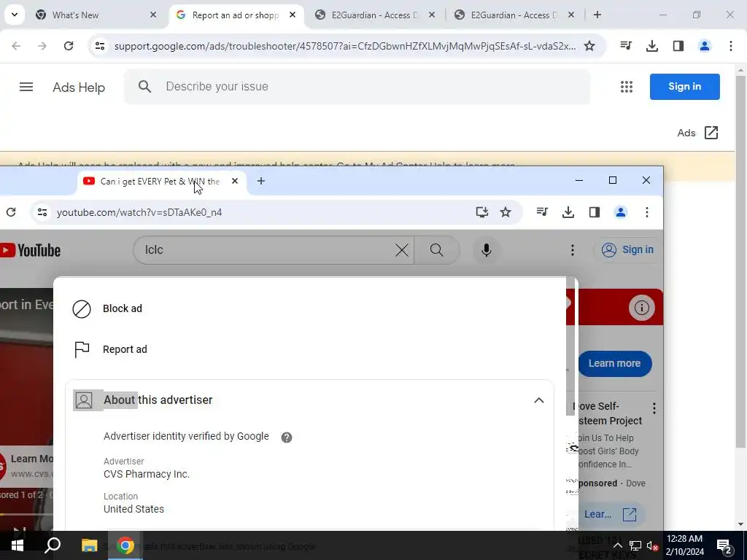
Task: Bookmark the YouTube video page
Action: point(506,212)
